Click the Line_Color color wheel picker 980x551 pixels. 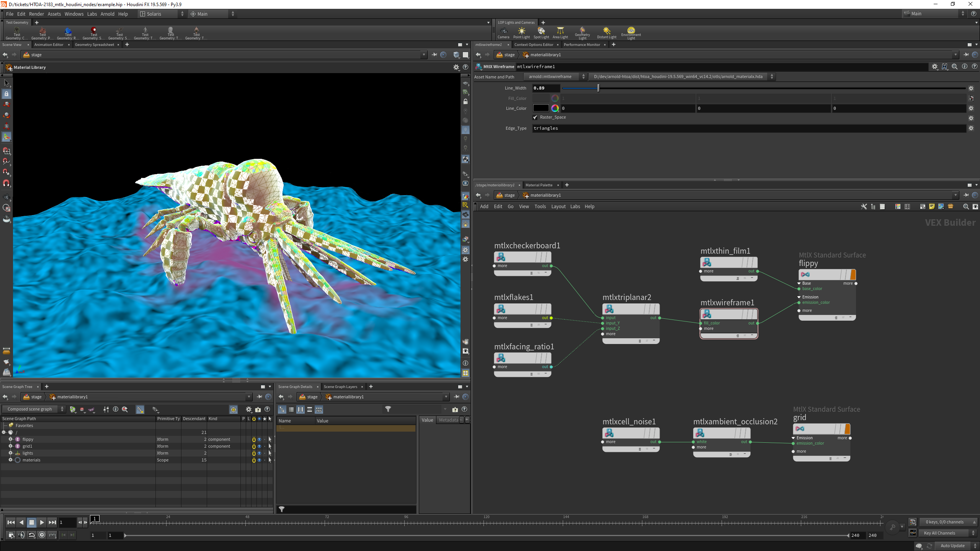click(x=555, y=108)
